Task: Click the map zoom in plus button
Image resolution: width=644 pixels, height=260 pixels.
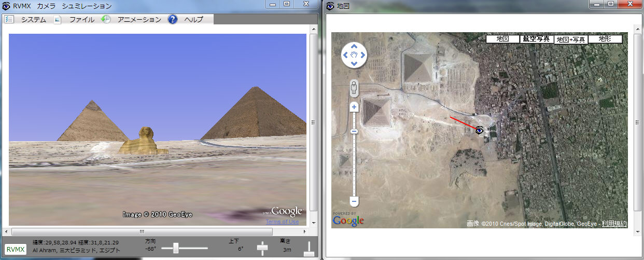Action: [354, 107]
